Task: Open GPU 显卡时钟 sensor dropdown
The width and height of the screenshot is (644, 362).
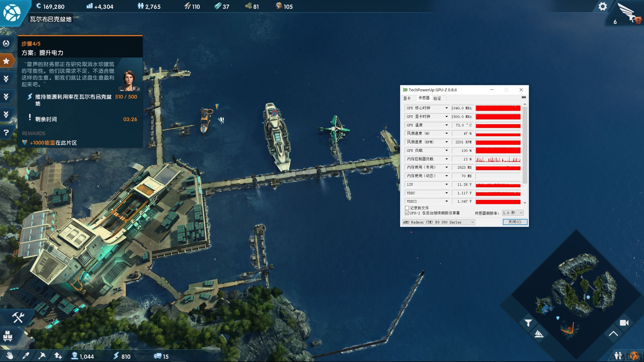Action: (447, 117)
